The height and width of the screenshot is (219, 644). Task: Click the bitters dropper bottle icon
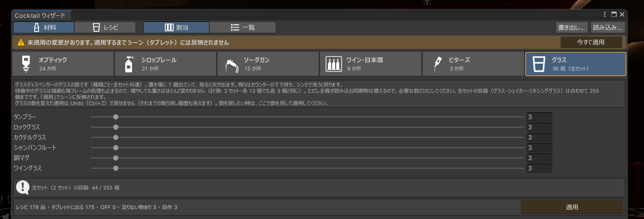tap(437, 64)
